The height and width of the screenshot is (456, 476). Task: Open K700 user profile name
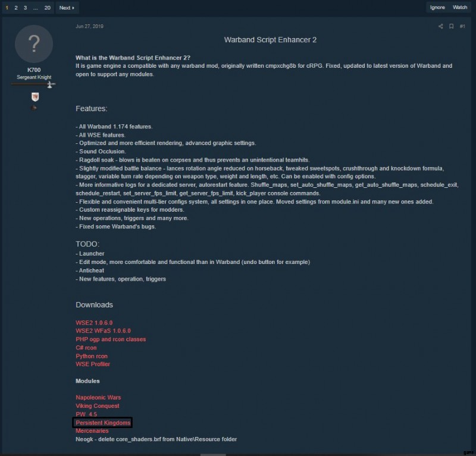[x=34, y=70]
